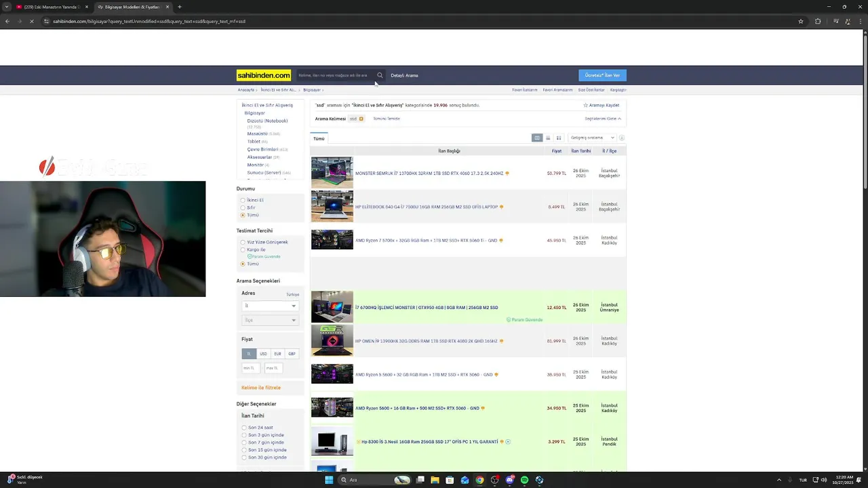The width and height of the screenshot is (868, 488).
Task: Open a new browser tab
Action: [x=180, y=7]
